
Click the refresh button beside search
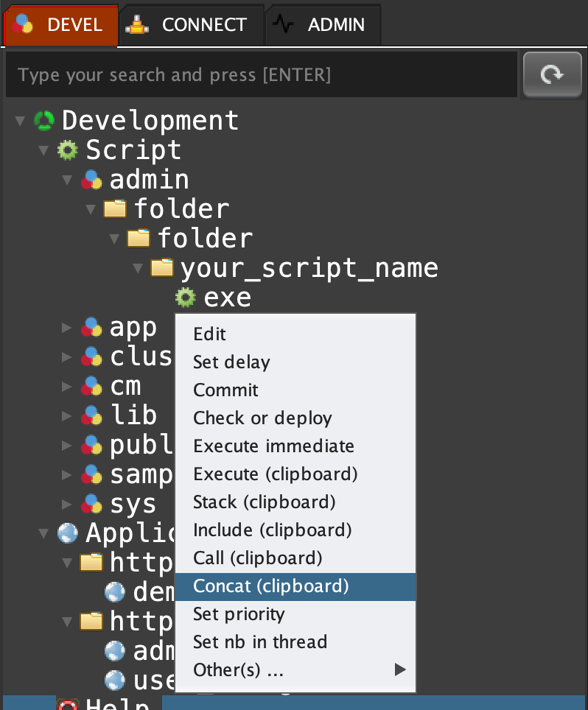click(553, 74)
